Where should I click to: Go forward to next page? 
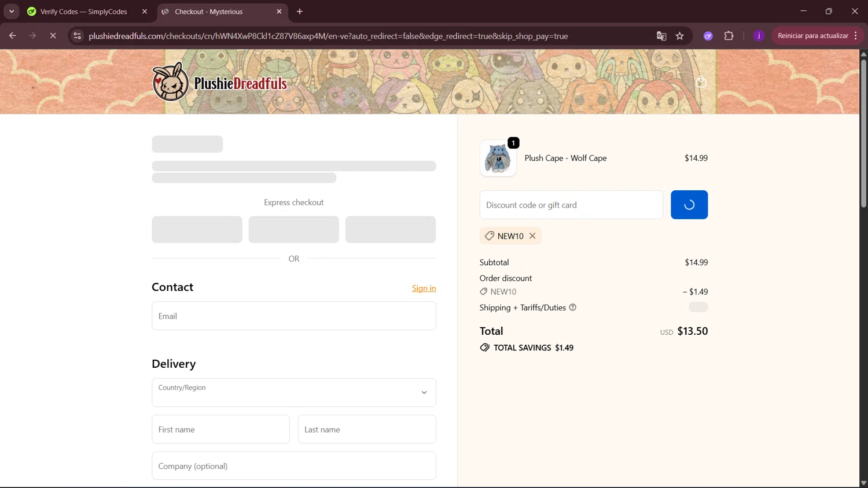(32, 36)
